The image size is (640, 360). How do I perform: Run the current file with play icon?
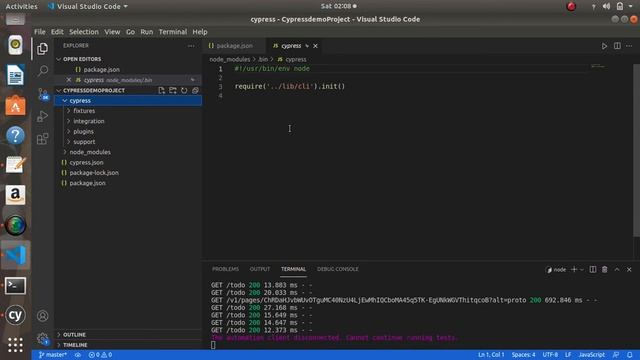[604, 46]
